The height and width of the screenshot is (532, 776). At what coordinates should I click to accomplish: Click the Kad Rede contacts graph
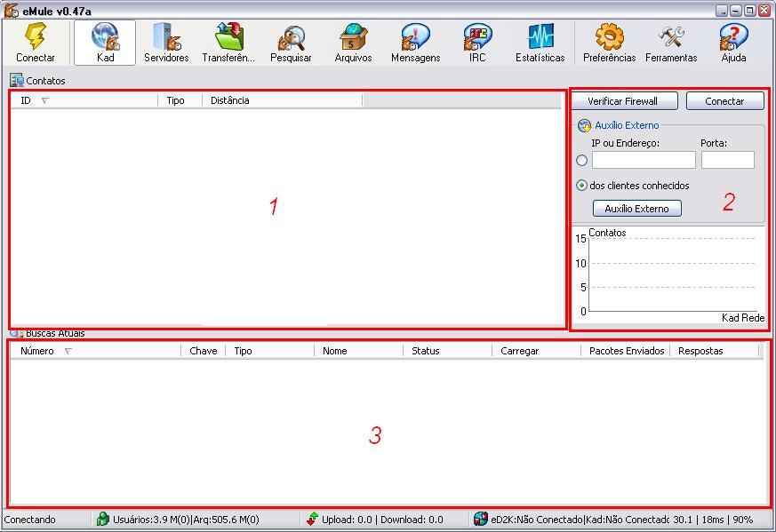click(x=669, y=275)
